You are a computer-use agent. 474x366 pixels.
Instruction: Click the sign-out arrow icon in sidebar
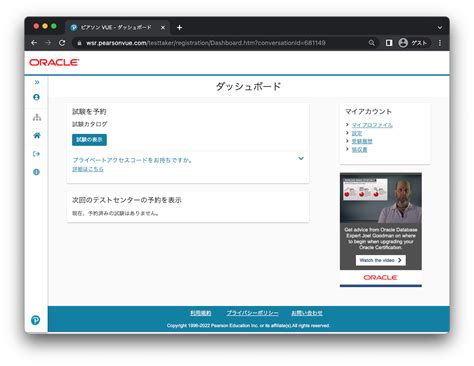37,154
